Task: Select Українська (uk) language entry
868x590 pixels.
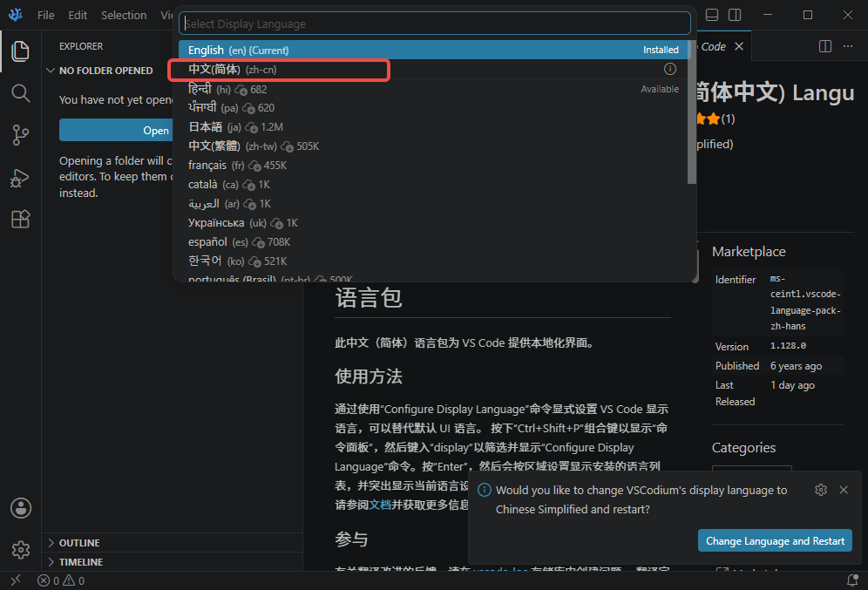Action: [x=433, y=223]
